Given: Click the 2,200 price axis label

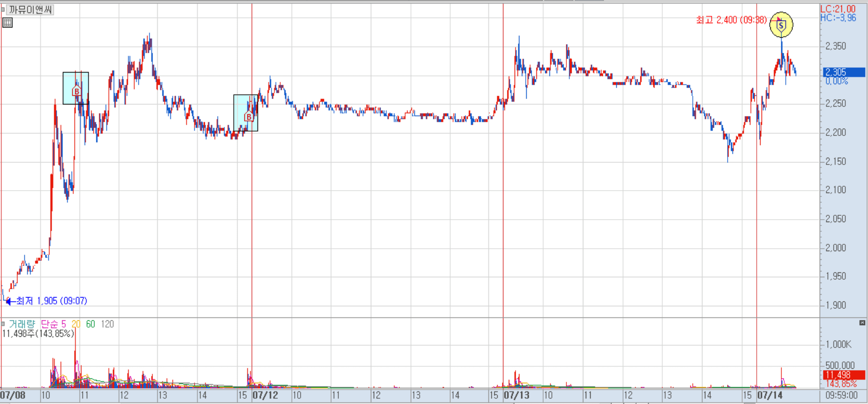Looking at the screenshot, I should click(x=836, y=132).
